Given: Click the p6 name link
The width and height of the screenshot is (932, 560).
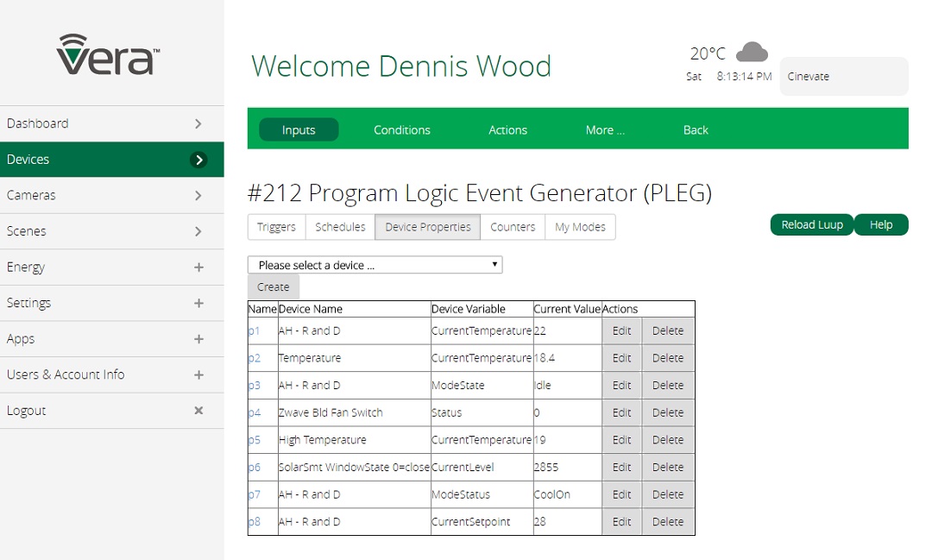Looking at the screenshot, I should pyautogui.click(x=255, y=468).
